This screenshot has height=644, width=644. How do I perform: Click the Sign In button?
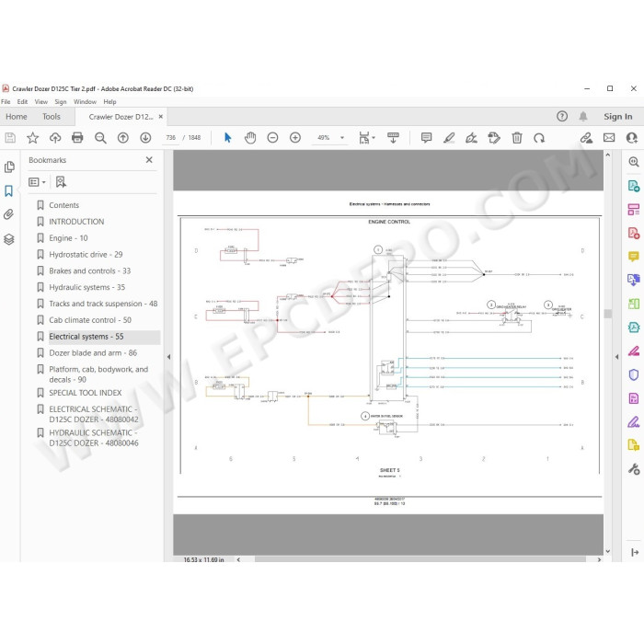point(617,117)
